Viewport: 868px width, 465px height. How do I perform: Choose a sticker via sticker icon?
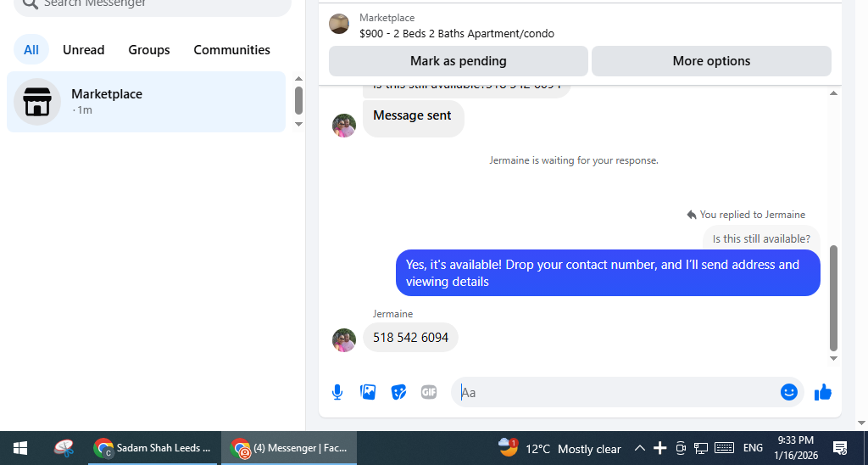(x=398, y=392)
